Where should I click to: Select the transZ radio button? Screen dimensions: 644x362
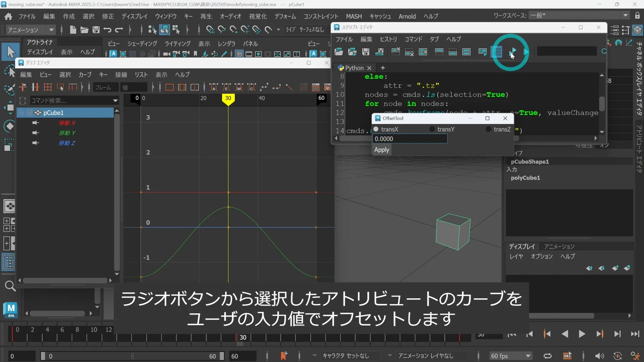coord(489,129)
